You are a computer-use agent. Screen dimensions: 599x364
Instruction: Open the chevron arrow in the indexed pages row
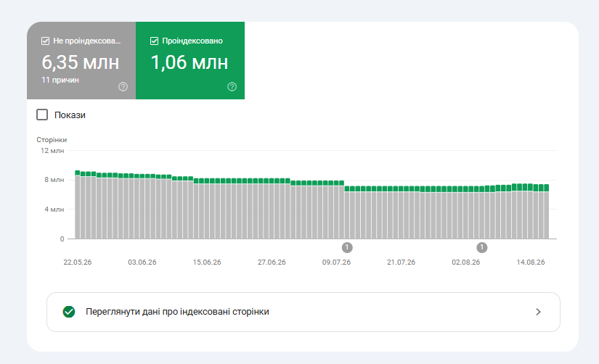538,312
